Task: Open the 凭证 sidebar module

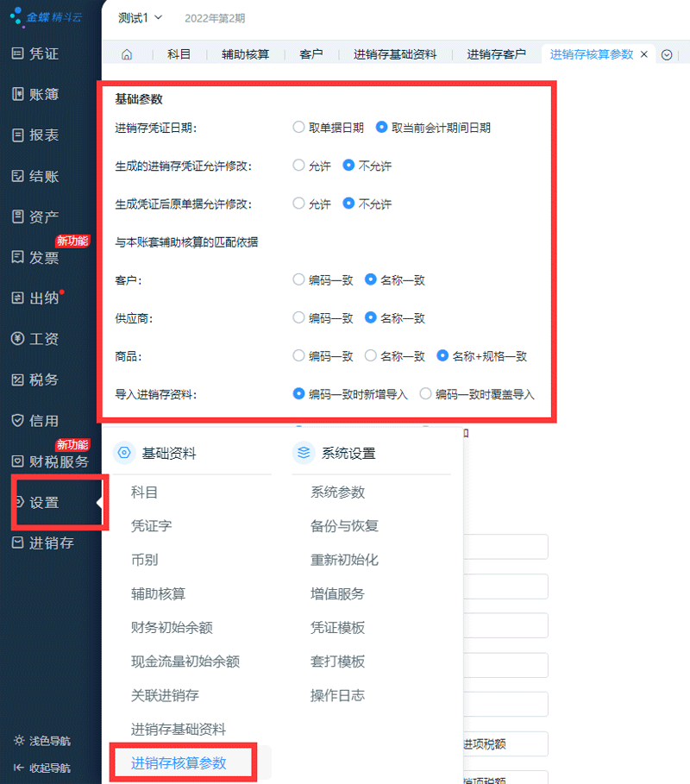Action: (35, 53)
